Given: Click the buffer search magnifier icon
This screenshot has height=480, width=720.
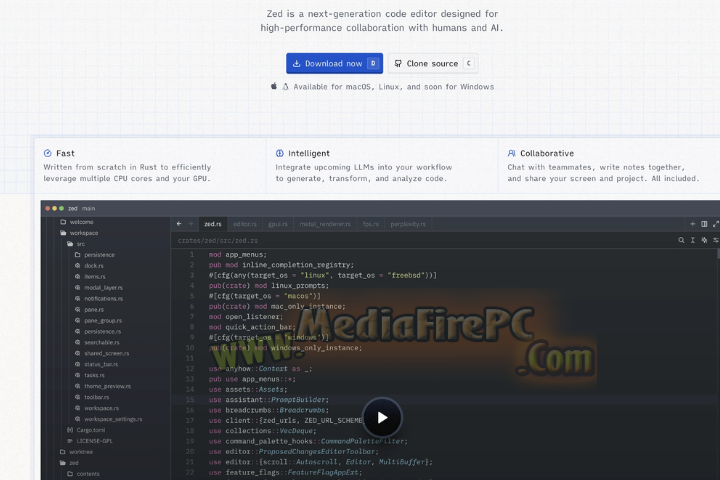Looking at the screenshot, I should coord(681,240).
